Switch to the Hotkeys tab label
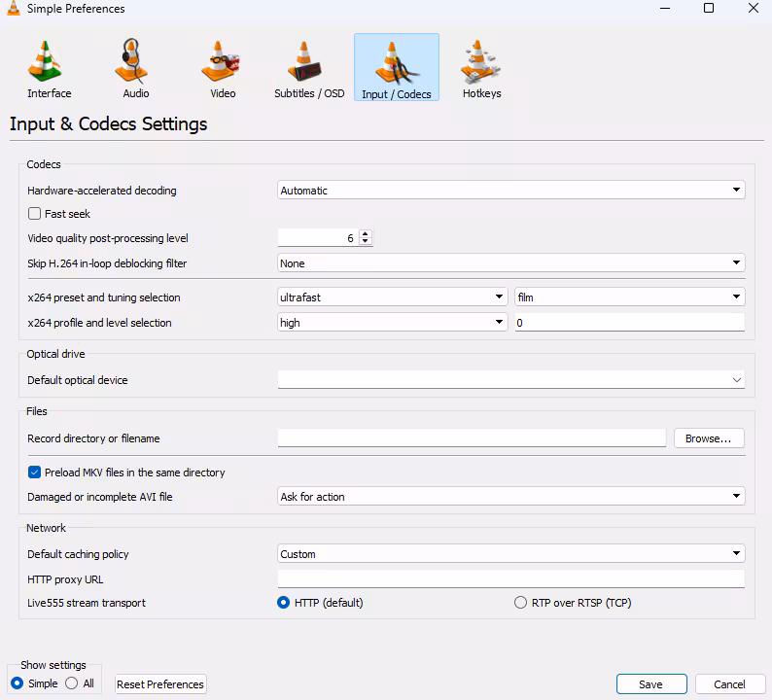Viewport: 772px width, 700px height. tap(482, 93)
